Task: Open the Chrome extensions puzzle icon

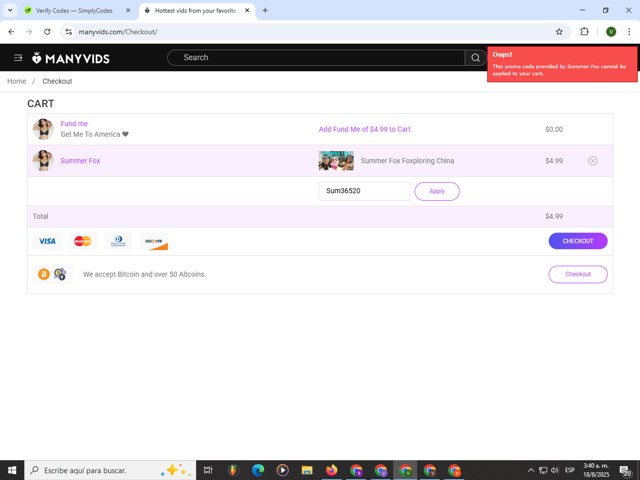Action: 584,31
